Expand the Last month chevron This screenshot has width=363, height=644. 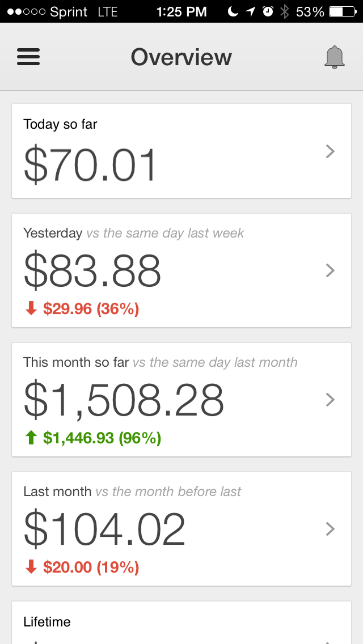coord(331,529)
